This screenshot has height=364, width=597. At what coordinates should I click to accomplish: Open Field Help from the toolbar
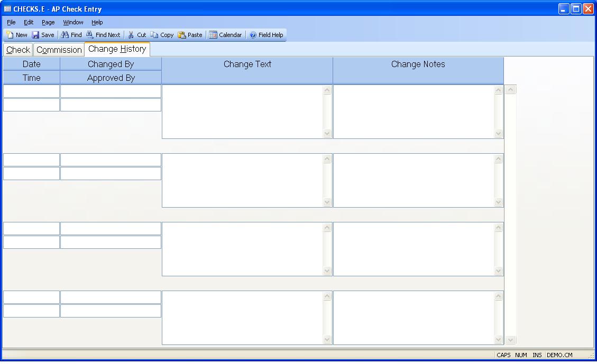tap(253, 35)
